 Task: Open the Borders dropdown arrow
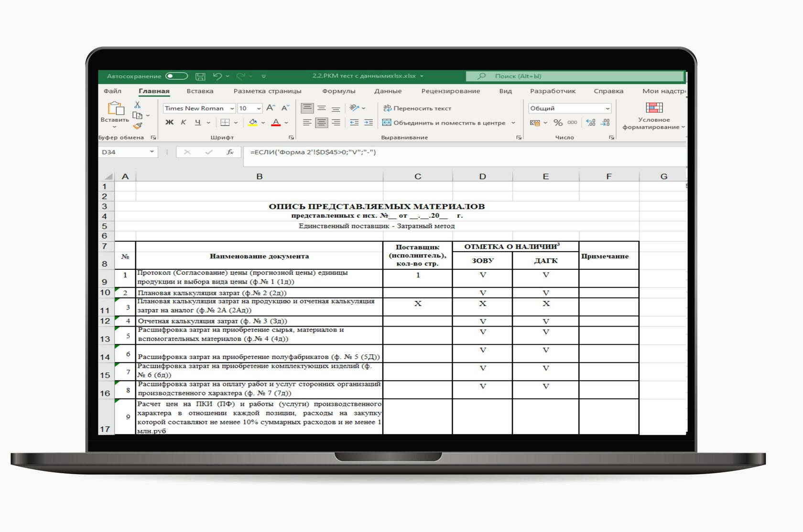click(236, 123)
